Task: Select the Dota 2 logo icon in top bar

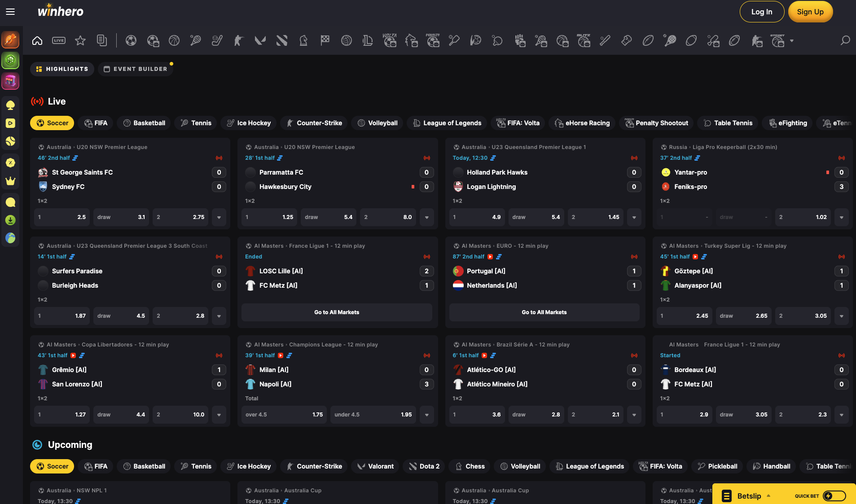Action: 282,41
